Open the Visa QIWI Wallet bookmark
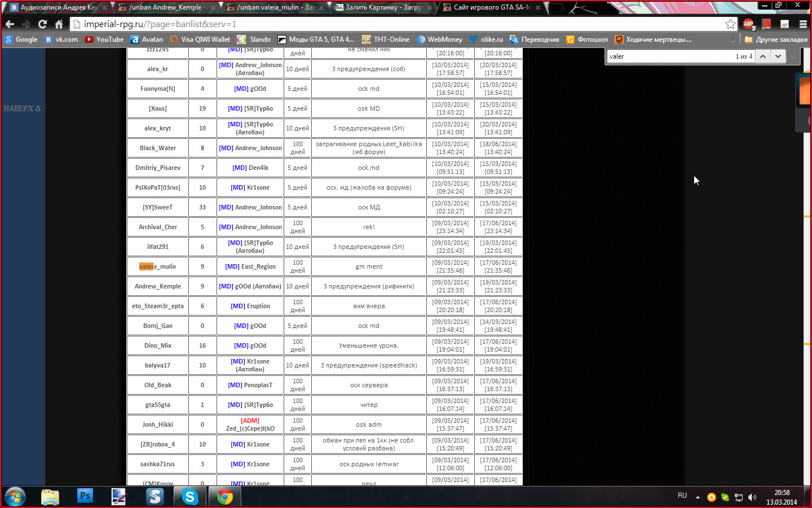 (x=200, y=40)
